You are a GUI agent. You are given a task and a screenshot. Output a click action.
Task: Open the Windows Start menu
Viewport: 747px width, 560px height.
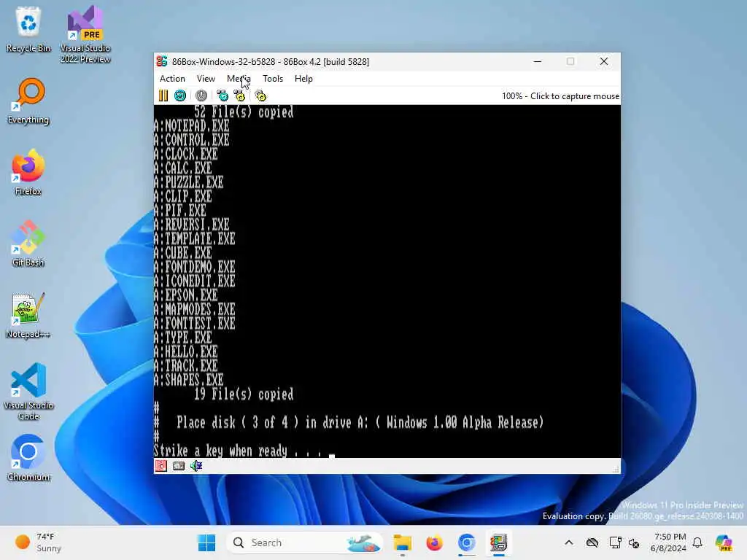206,542
